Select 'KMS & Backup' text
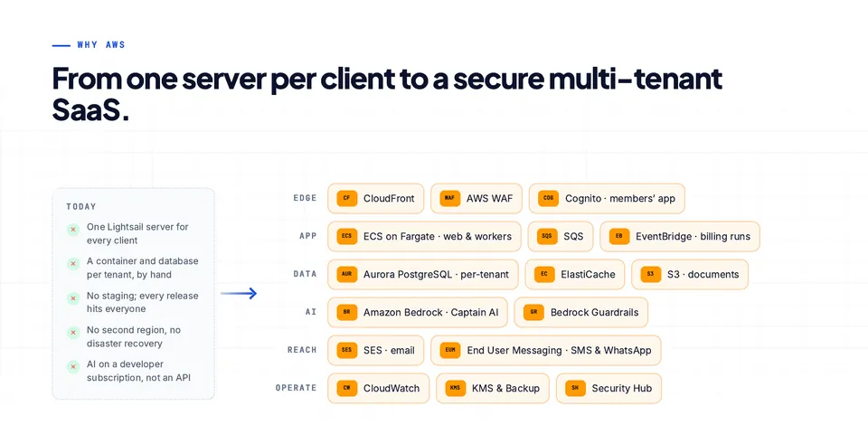 click(x=505, y=388)
